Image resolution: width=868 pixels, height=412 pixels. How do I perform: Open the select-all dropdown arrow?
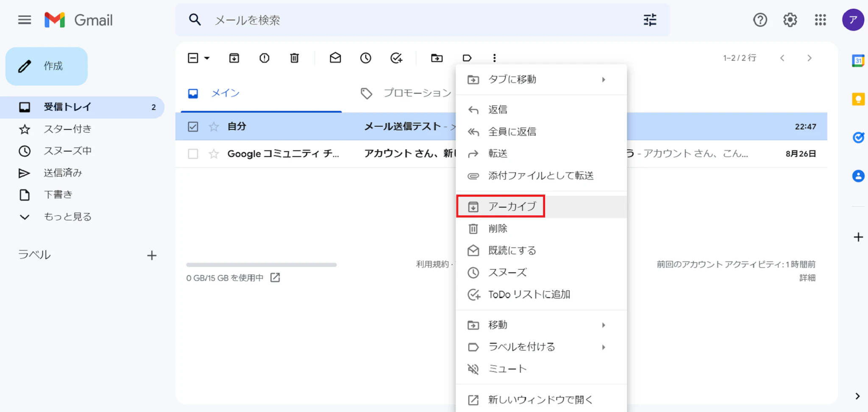[207, 58]
